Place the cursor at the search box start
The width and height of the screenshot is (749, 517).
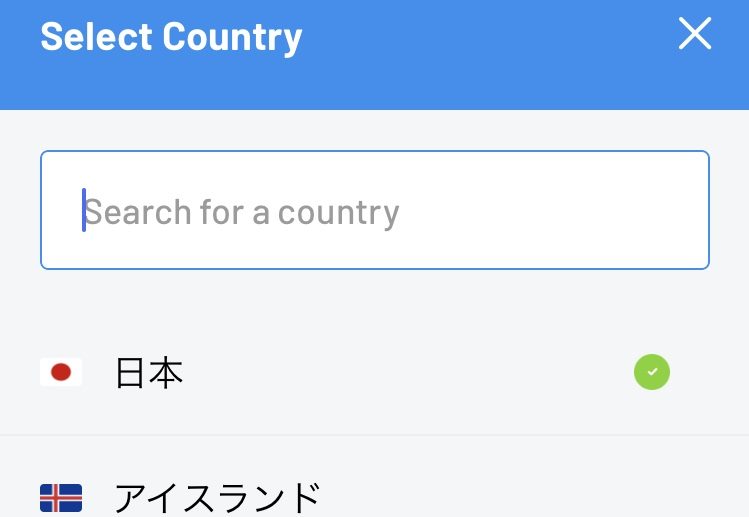pyautogui.click(x=84, y=210)
